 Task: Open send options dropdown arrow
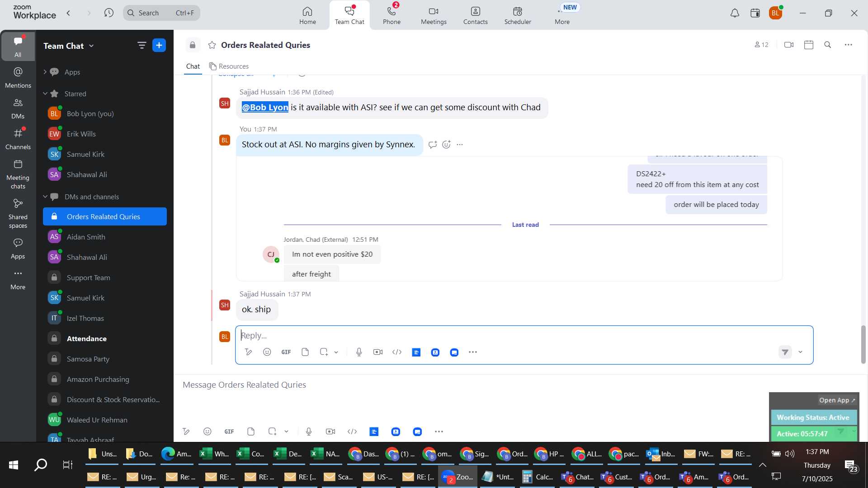tap(800, 352)
